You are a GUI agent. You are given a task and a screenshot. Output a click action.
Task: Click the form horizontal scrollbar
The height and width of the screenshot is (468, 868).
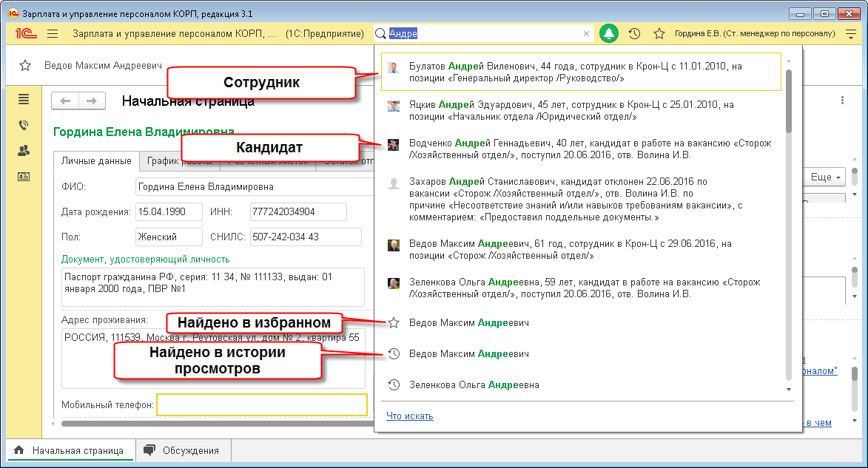point(218,424)
